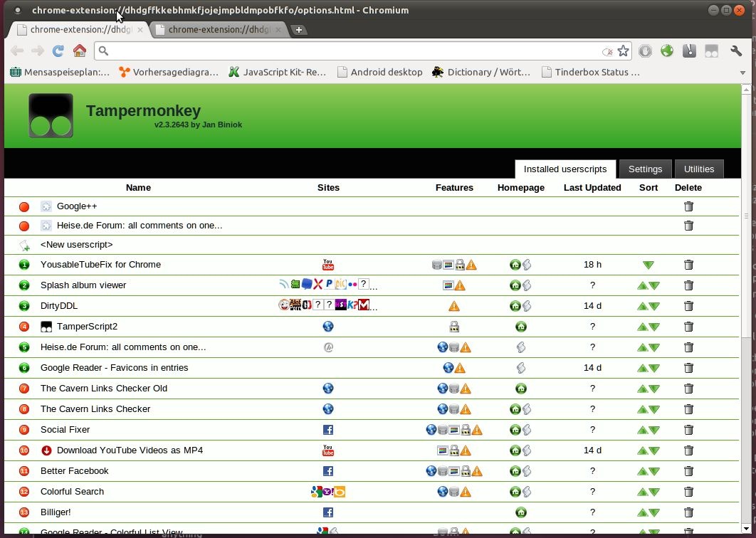Viewport: 756px width, 538px height.
Task: Switch to second chrome-extension browser tab
Action: tap(219, 30)
